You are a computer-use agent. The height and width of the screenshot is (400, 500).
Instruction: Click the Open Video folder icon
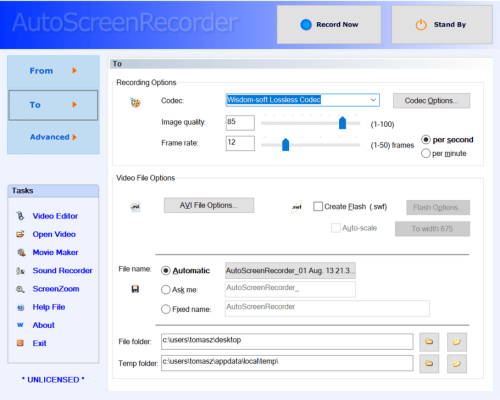tap(20, 234)
